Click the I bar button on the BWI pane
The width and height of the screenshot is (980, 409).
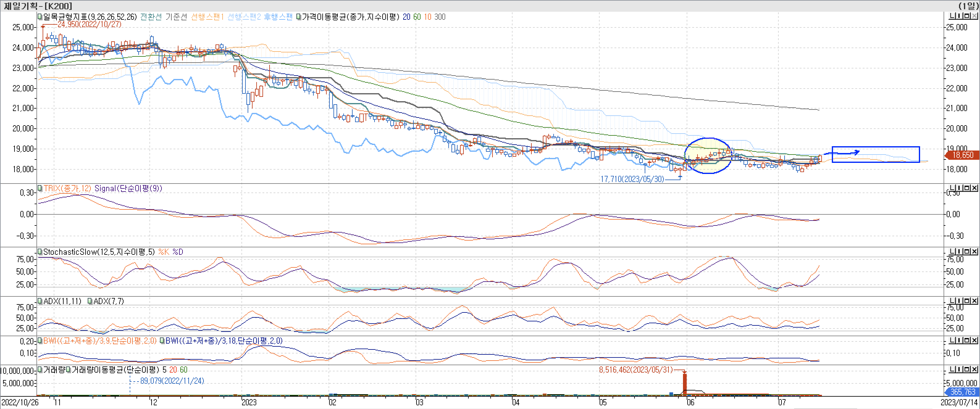(959, 341)
